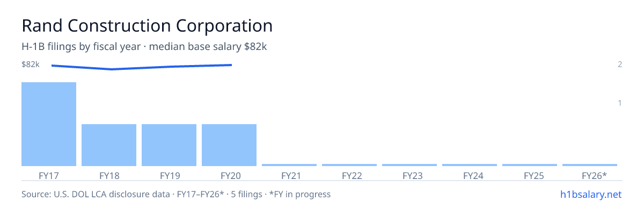Click the H-1B filings subtitle text
This screenshot has width=644, height=215.
144,47
